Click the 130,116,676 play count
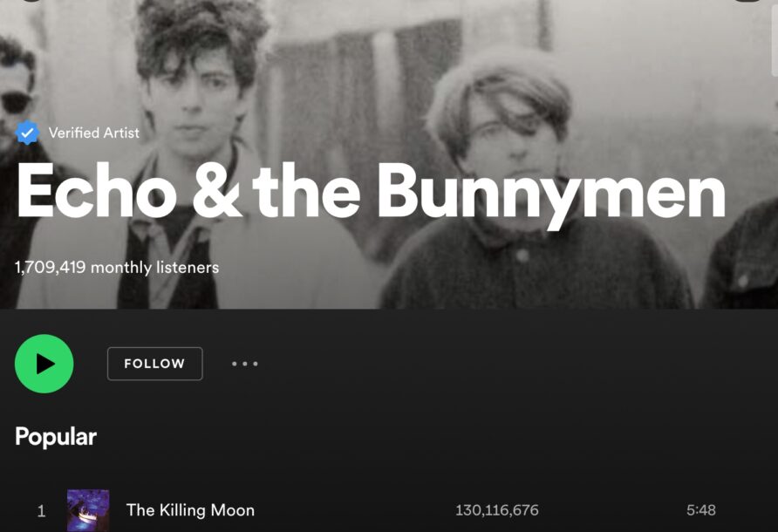Image resolution: width=778 pixels, height=532 pixels. pos(496,510)
